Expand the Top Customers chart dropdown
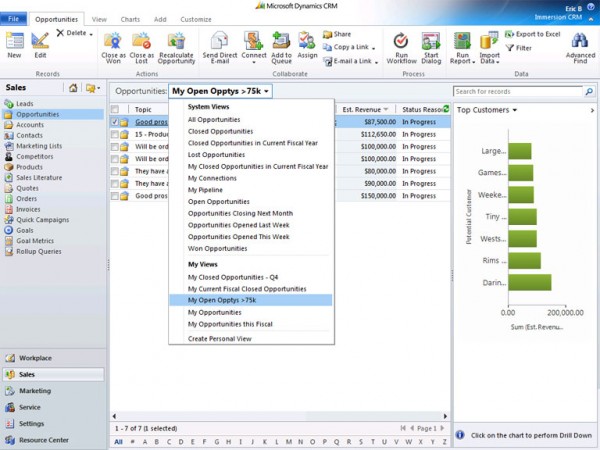 (x=515, y=110)
